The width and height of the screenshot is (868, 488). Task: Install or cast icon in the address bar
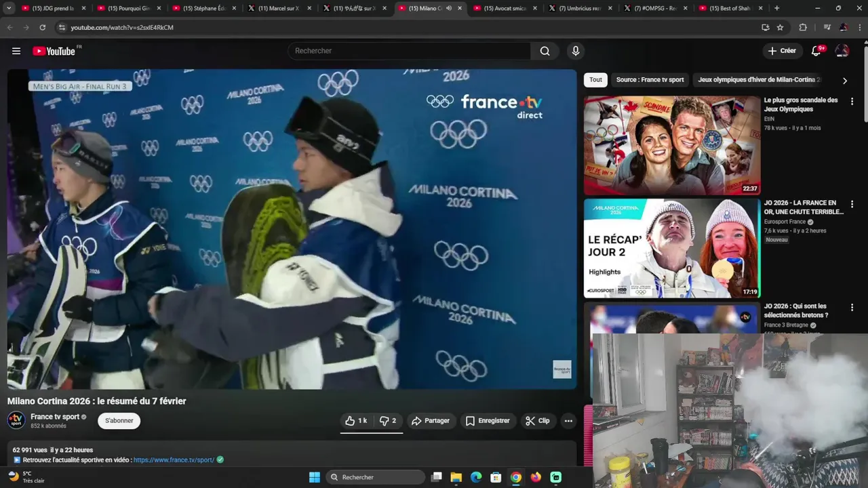pyautogui.click(x=766, y=28)
